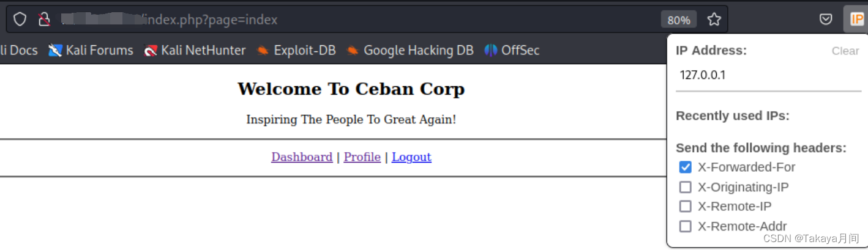Open the Profile link
The width and height of the screenshot is (868, 250).
[x=362, y=157]
